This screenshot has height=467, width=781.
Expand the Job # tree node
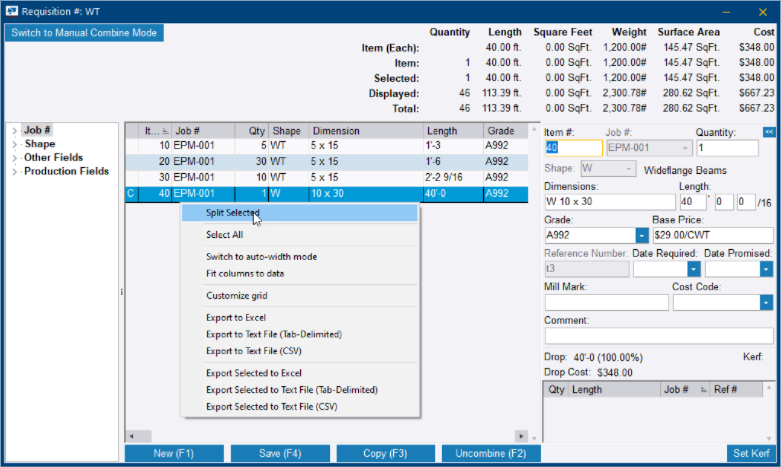tap(14, 130)
